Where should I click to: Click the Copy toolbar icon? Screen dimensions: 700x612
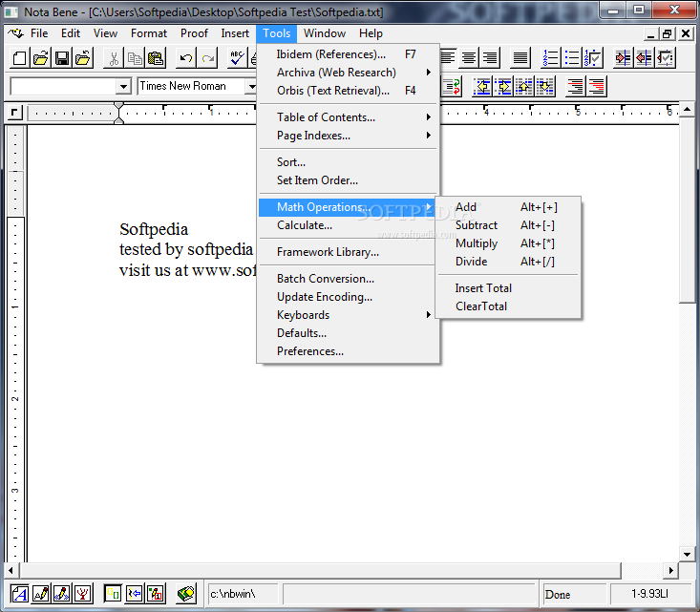pos(135,58)
